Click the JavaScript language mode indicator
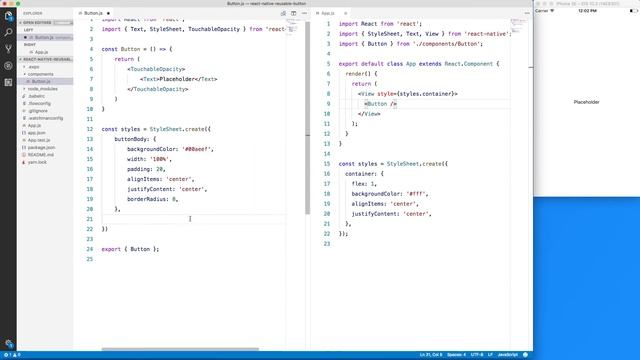 pos(507,355)
